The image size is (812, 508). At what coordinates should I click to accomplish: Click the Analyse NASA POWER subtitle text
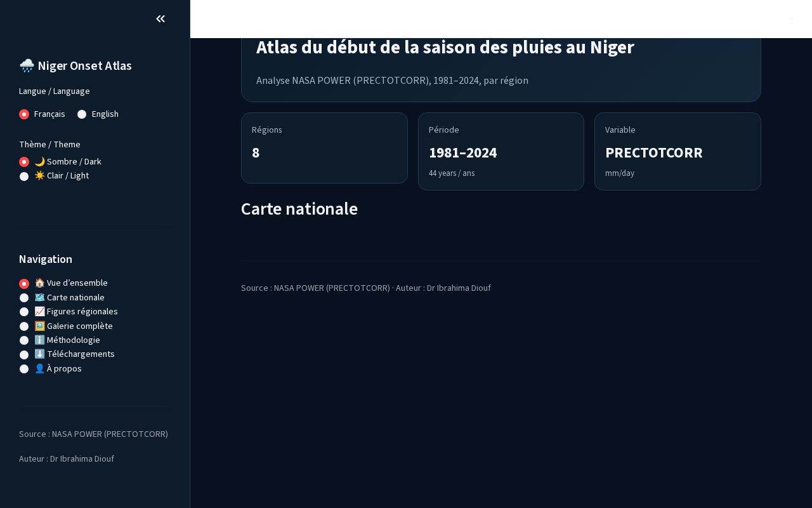[392, 81]
